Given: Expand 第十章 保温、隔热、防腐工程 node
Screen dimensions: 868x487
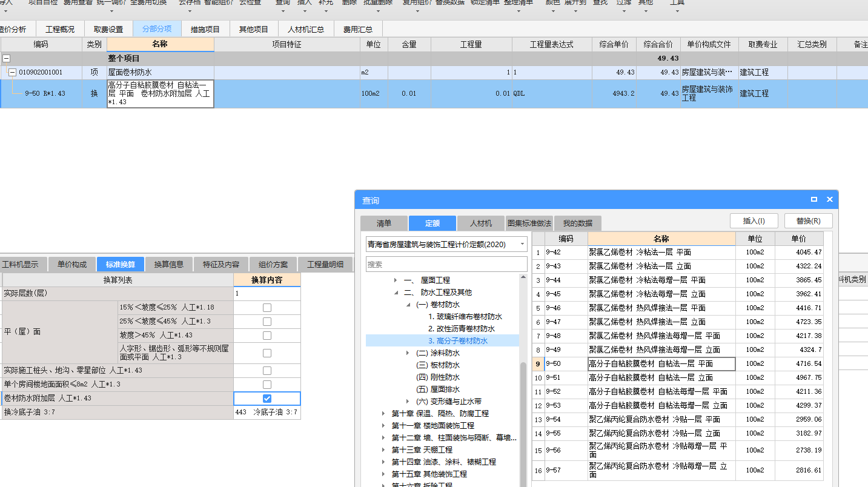Looking at the screenshot, I should click(383, 414).
